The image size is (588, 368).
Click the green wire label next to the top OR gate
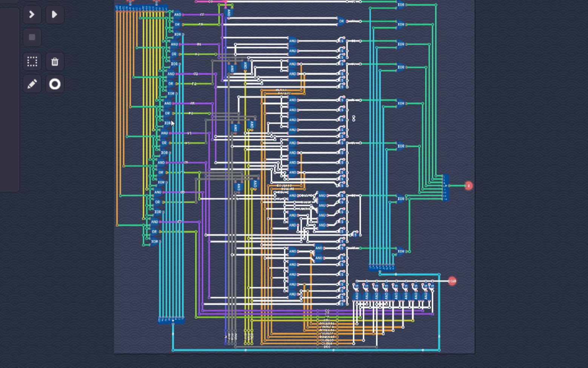click(x=201, y=25)
